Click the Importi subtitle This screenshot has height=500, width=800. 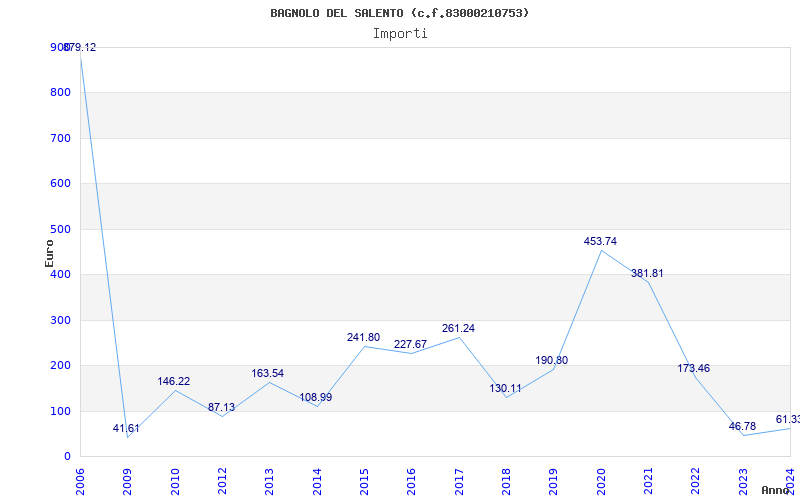pyautogui.click(x=400, y=34)
